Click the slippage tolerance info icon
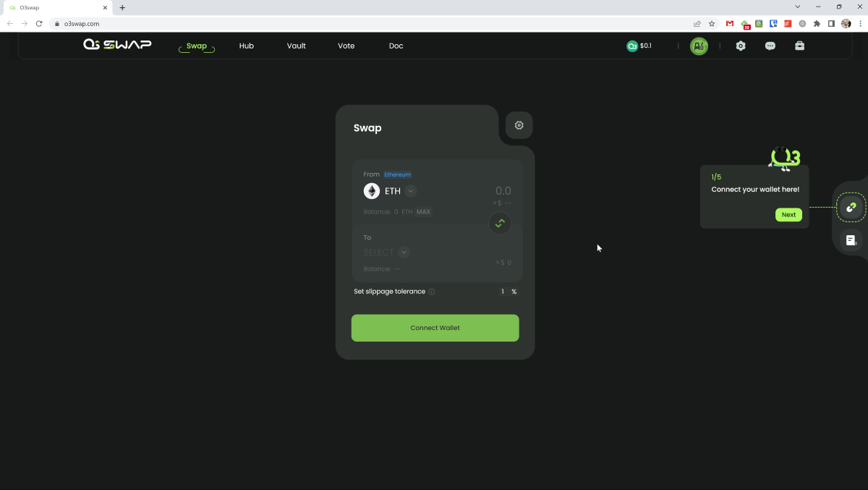The height and width of the screenshot is (490, 868). pyautogui.click(x=432, y=292)
